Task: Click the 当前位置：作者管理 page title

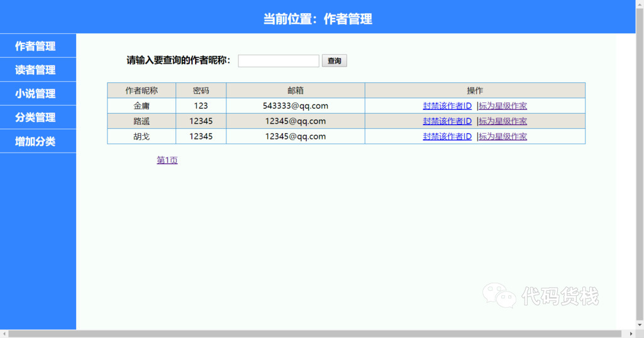Action: (x=318, y=19)
